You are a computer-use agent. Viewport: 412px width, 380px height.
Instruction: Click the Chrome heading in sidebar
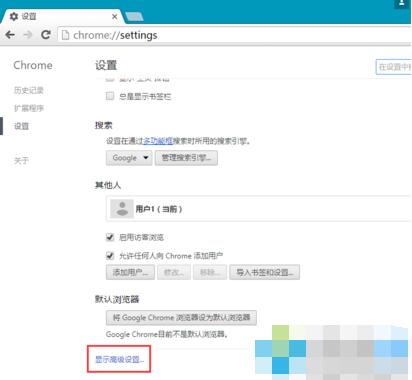tap(33, 65)
